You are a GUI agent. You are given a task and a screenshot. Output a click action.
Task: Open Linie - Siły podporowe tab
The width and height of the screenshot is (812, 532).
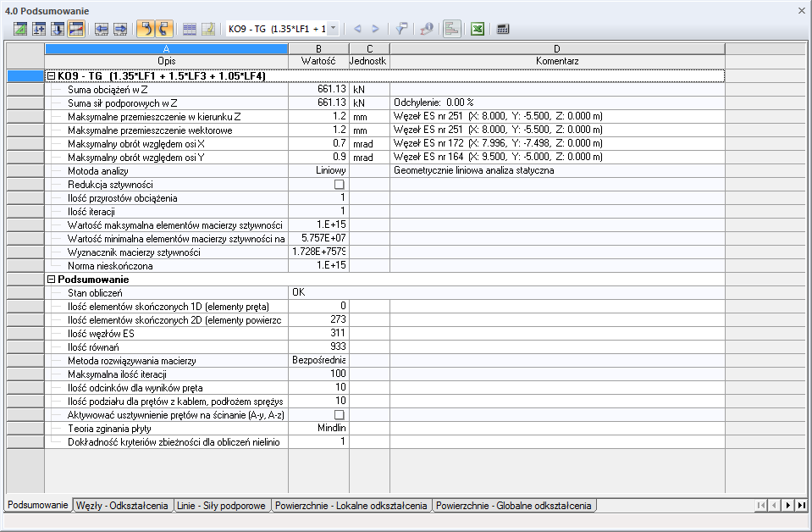[221, 506]
